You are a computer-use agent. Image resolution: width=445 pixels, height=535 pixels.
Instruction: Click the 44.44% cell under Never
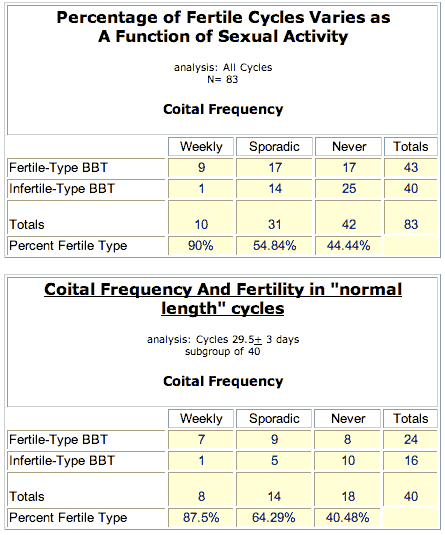tap(348, 246)
